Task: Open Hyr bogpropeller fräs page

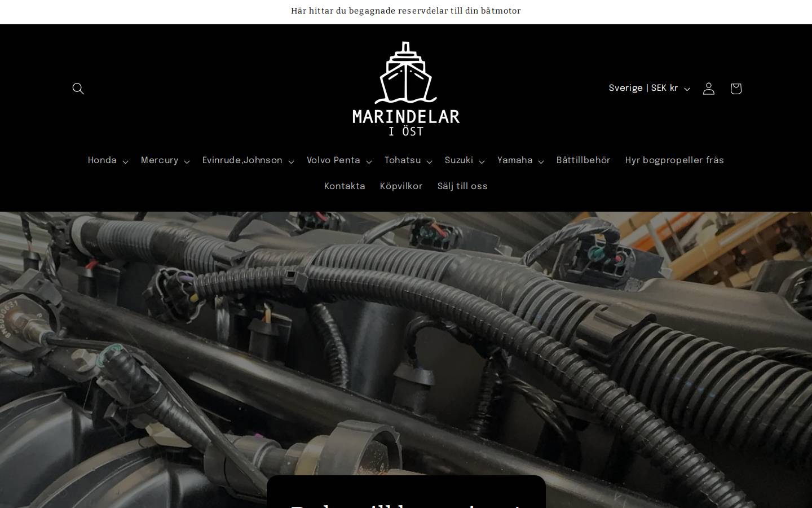Action: tap(674, 161)
